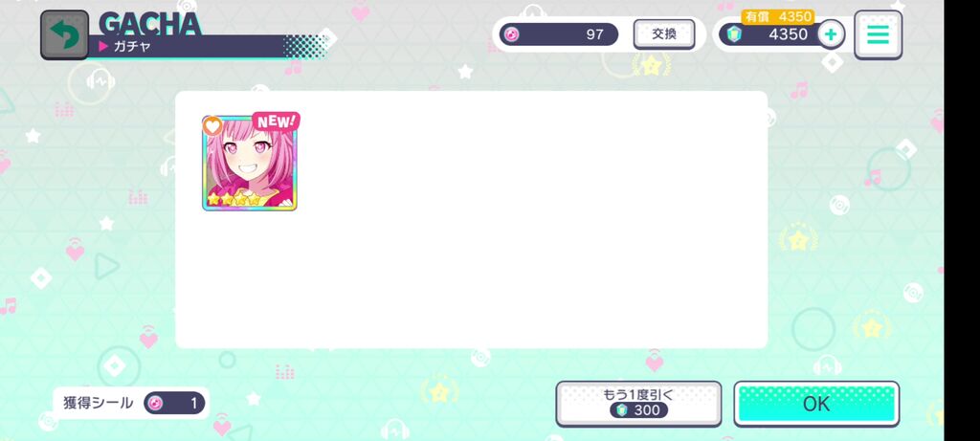980x441 pixels.
Task: Tap the 獲得シール label
Action: (99, 403)
